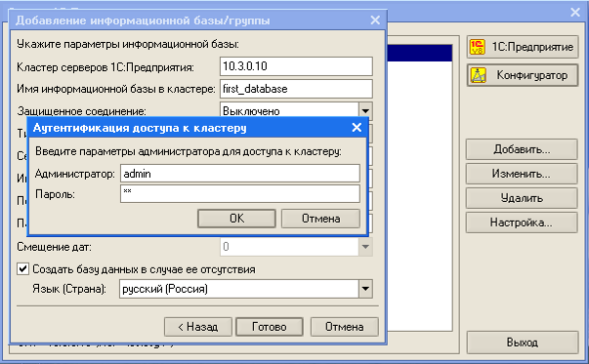Open the Защищенное соединение dropdown
589x364 pixels.
(365, 111)
